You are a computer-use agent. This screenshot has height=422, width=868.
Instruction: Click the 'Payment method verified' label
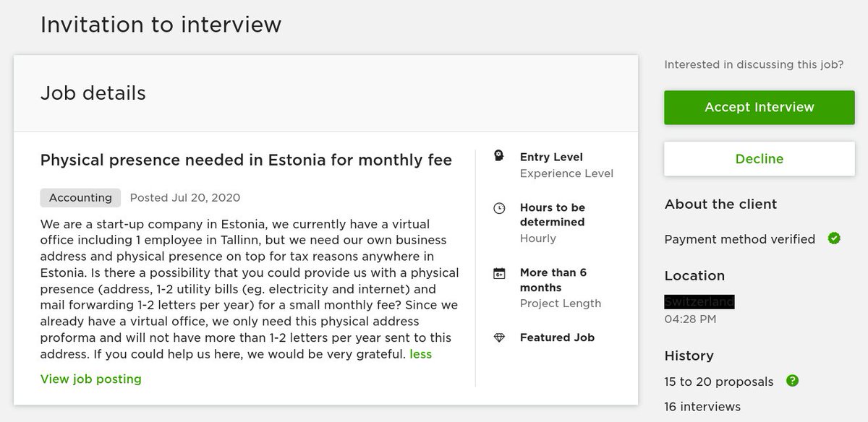coord(739,238)
